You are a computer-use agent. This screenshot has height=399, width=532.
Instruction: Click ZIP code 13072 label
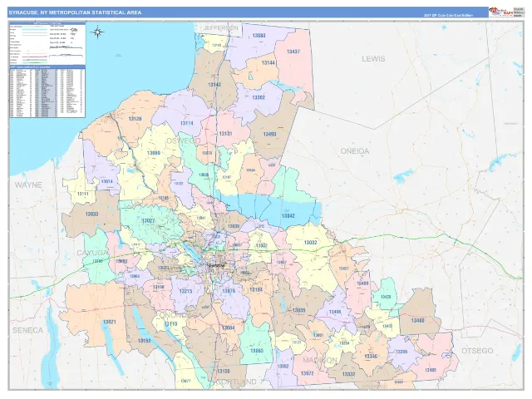[x=307, y=373]
